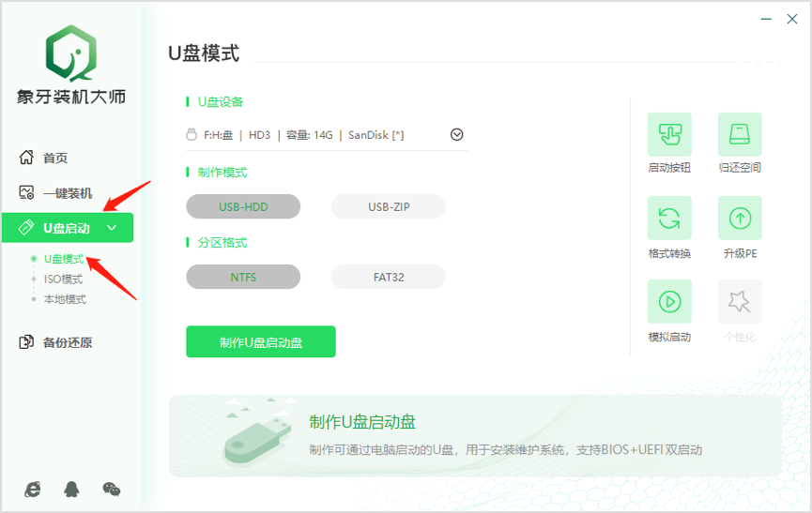Click the 启动按钮 (boot key) icon

point(669,134)
